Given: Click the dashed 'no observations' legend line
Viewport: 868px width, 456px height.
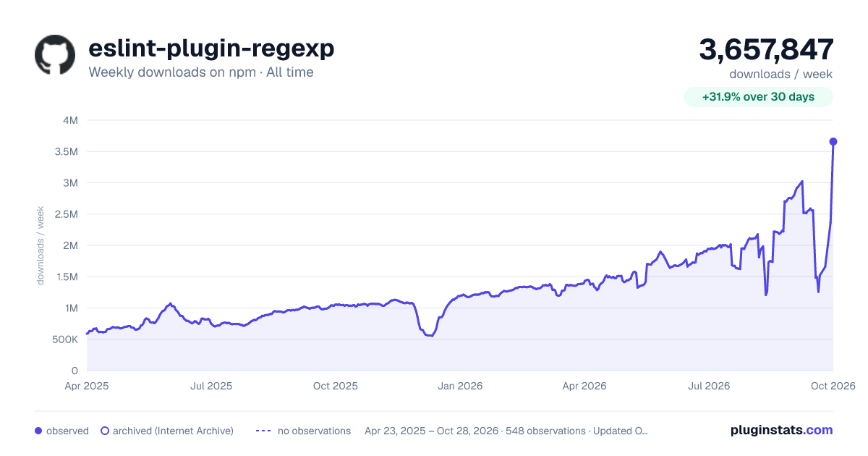Looking at the screenshot, I should (263, 431).
